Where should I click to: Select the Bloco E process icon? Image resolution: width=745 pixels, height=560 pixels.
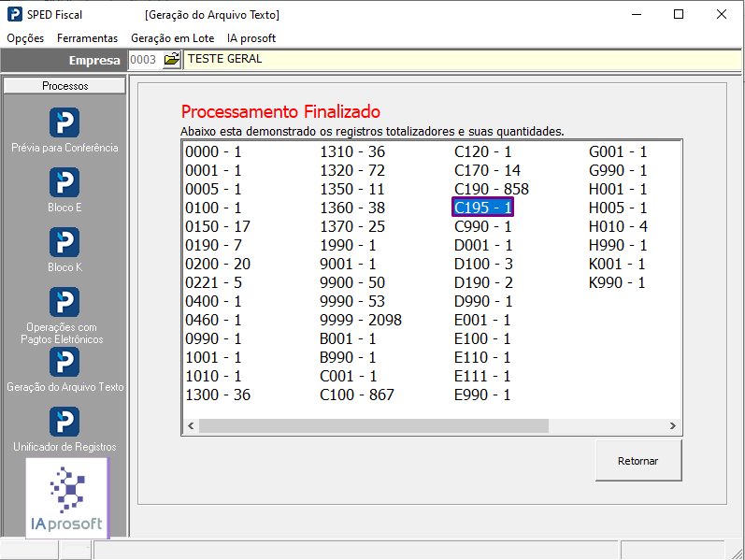coord(64,182)
